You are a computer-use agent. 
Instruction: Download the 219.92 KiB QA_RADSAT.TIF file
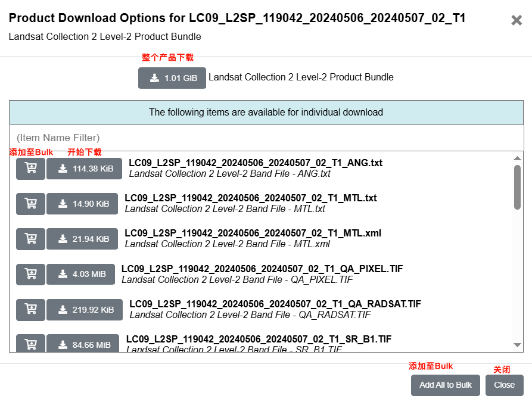coord(85,310)
